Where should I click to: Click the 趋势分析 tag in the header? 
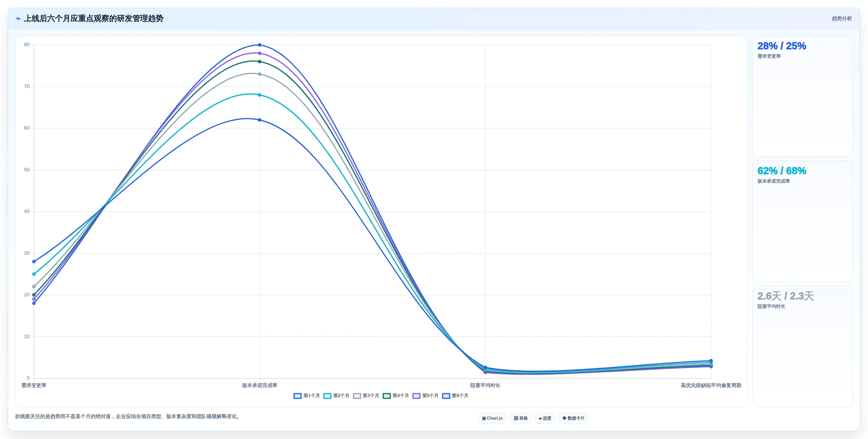pyautogui.click(x=842, y=19)
